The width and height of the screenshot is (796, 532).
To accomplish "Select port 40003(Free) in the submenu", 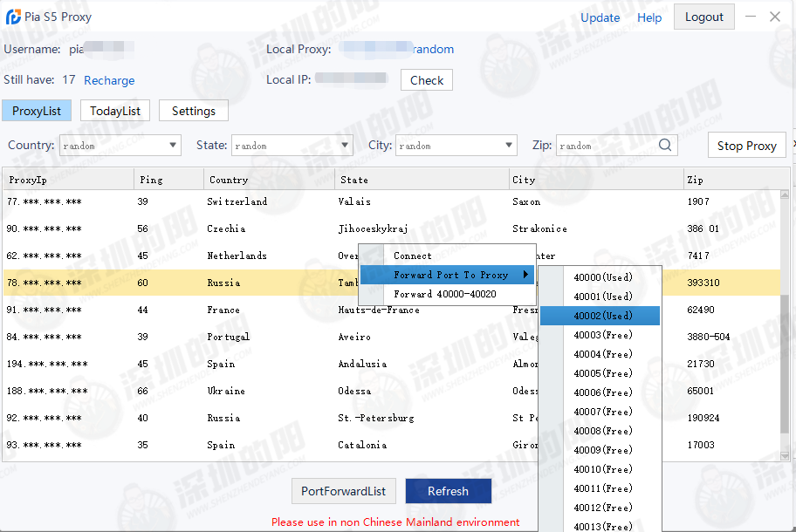I will pos(600,335).
